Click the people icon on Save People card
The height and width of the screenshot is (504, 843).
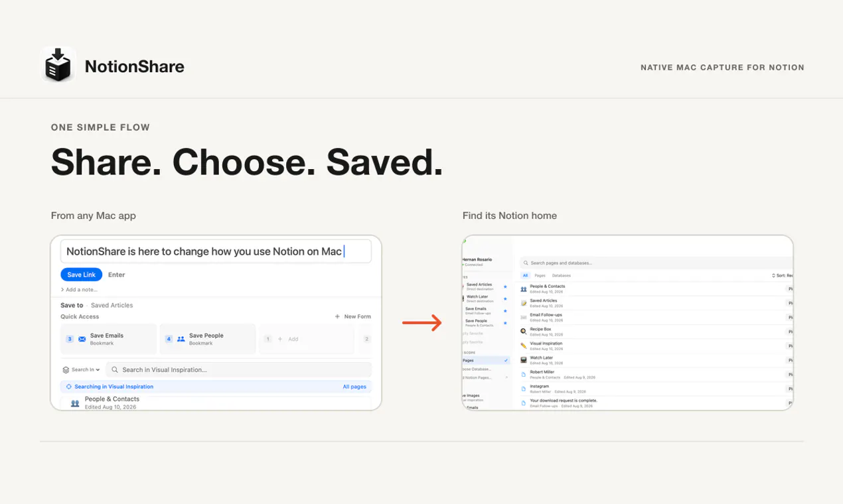point(181,339)
